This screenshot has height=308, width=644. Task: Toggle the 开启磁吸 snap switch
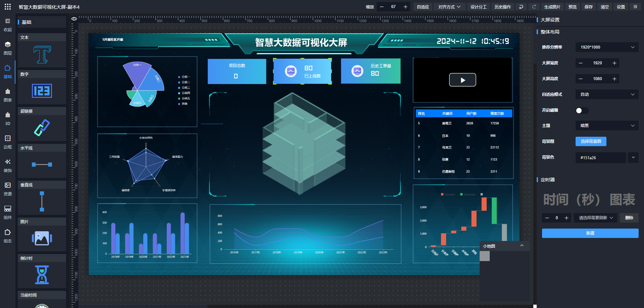pos(582,111)
